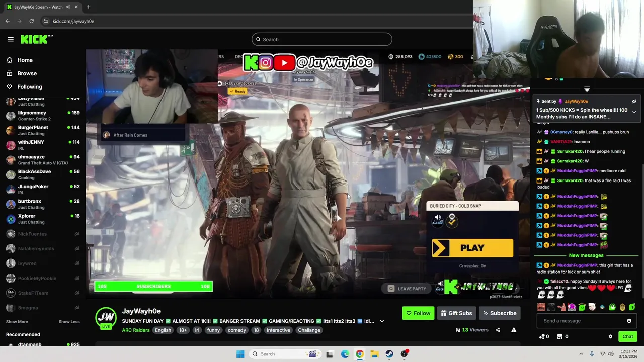Go back in browser

[7, 21]
